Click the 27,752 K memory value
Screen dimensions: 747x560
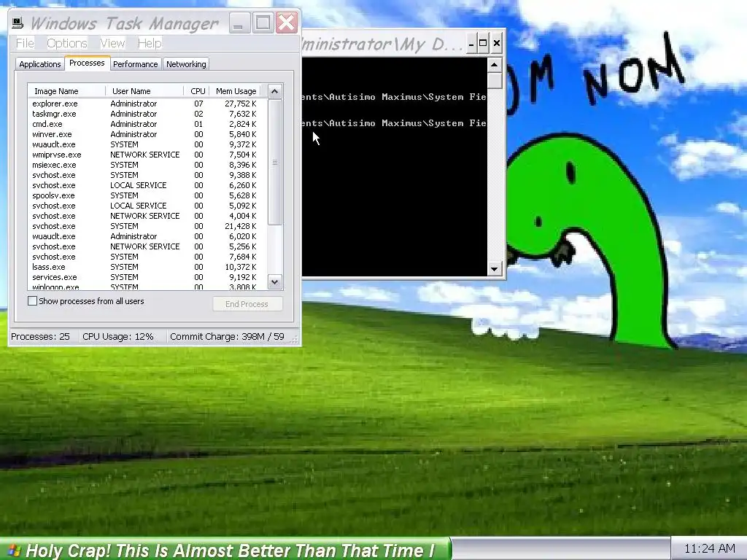point(241,104)
